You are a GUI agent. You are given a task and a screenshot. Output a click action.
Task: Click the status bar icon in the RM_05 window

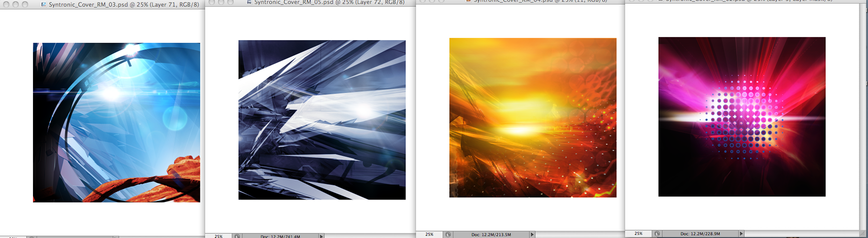(x=237, y=236)
